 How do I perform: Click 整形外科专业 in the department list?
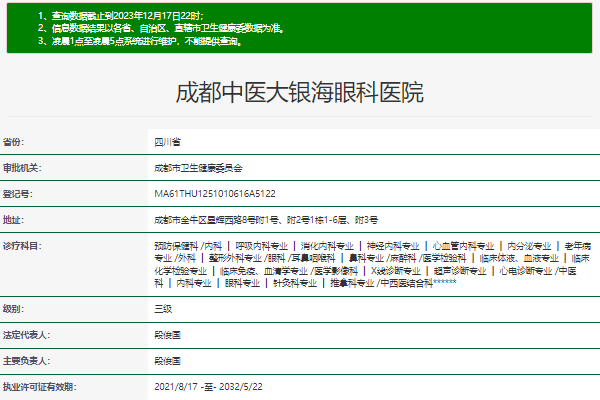(235, 258)
